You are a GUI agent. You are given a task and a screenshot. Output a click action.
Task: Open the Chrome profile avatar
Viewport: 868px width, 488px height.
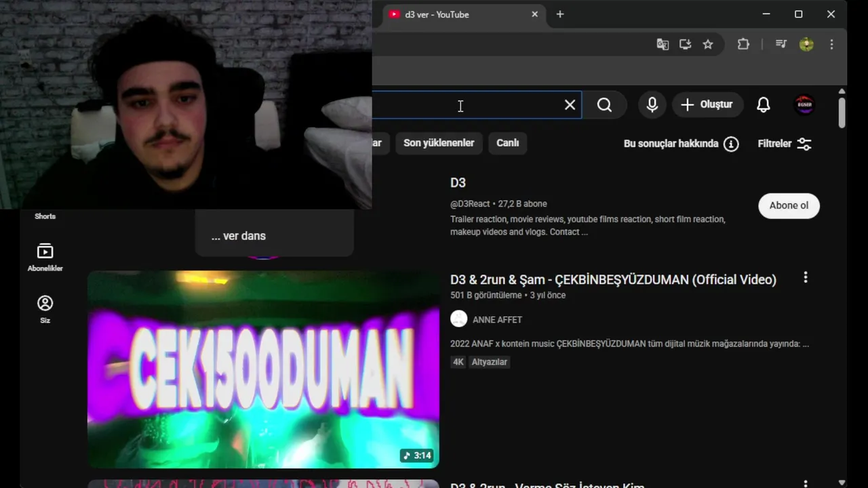[x=806, y=44]
